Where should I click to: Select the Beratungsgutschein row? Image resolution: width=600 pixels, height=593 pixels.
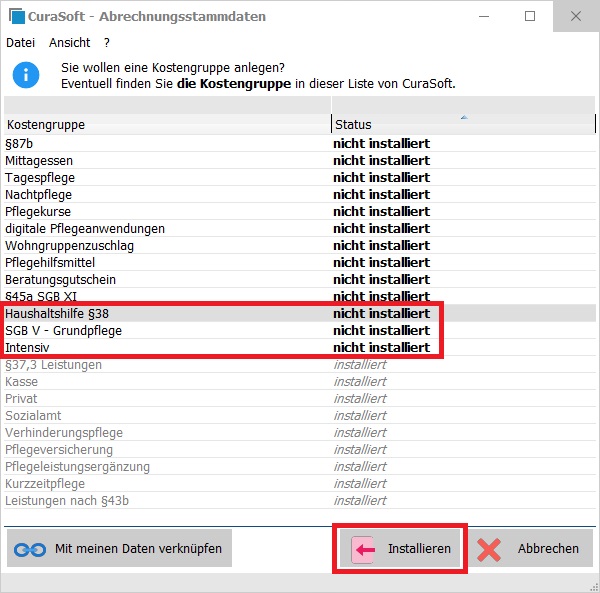click(300, 279)
